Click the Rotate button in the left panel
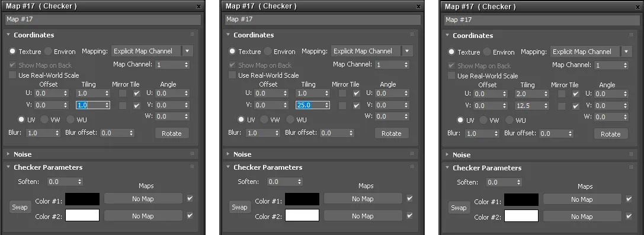The width and height of the screenshot is (644, 235). click(172, 134)
